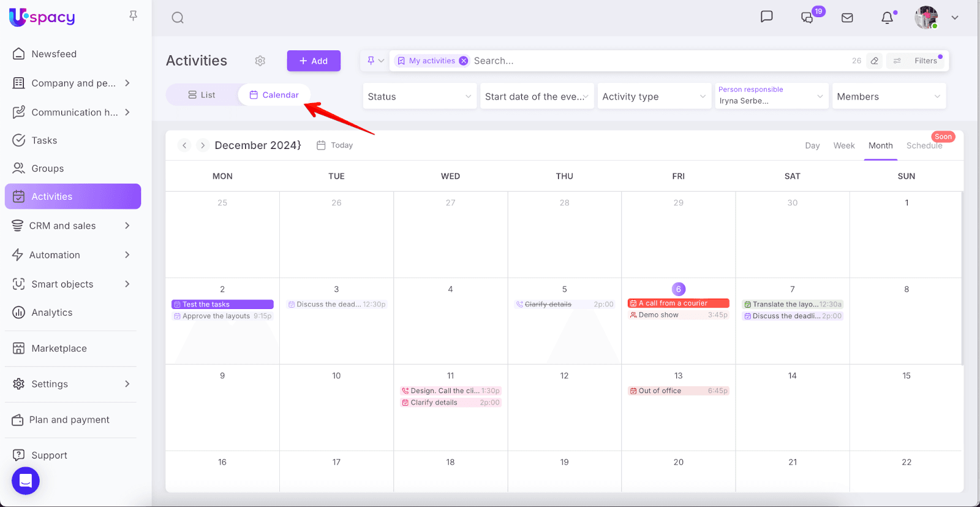Open the Activity type dropdown
This screenshot has width=980, height=507.
(654, 96)
